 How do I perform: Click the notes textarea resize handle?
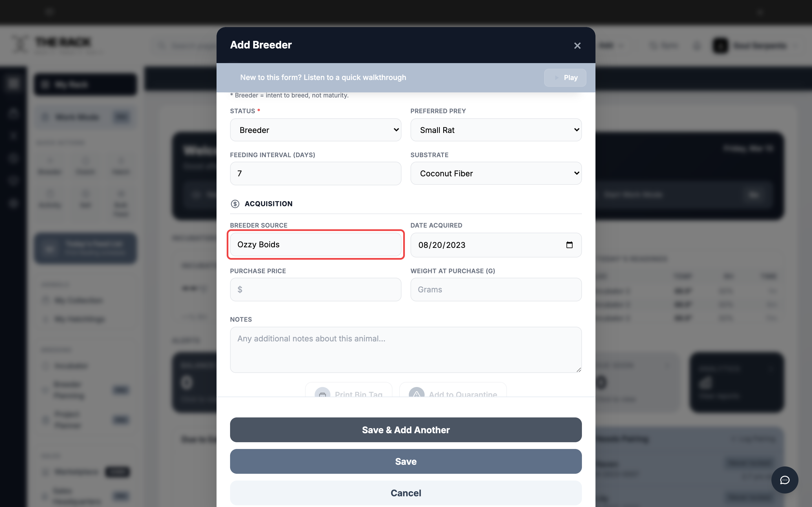tap(579, 370)
